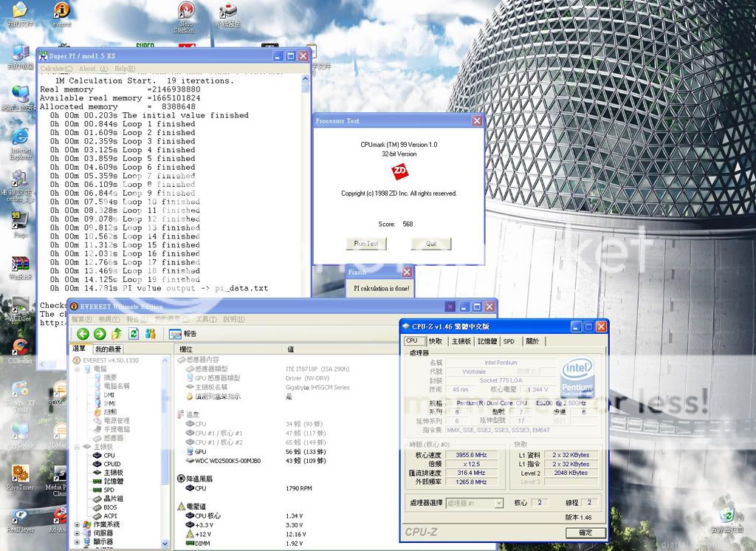Open 說明(H) menu in EVEREST
Image resolution: width=756 pixels, height=551 pixels.
coord(234,319)
